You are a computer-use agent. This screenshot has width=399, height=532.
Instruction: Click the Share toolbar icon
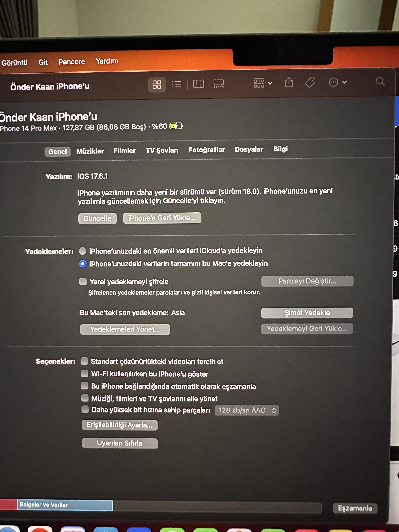289,82
